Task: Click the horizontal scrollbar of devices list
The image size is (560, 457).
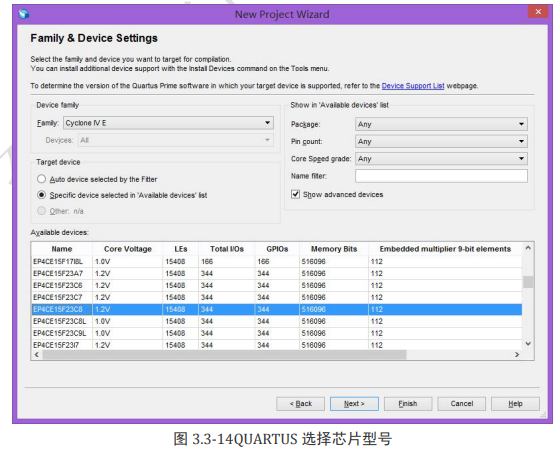Action: click(224, 355)
